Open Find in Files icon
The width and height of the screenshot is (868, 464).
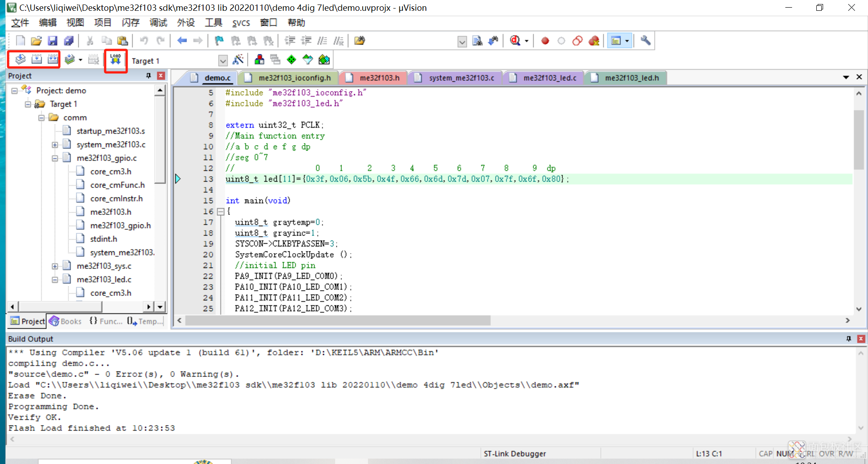[x=359, y=41]
